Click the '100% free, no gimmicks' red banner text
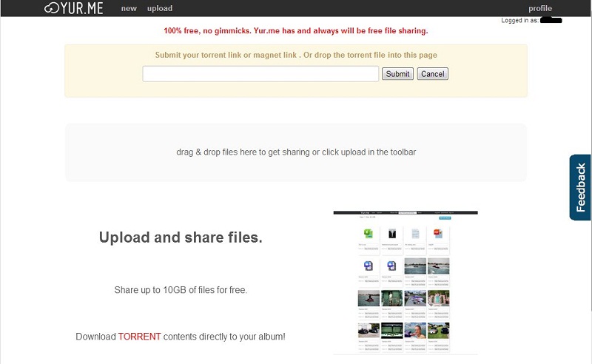This screenshot has width=592, height=364. tap(296, 30)
